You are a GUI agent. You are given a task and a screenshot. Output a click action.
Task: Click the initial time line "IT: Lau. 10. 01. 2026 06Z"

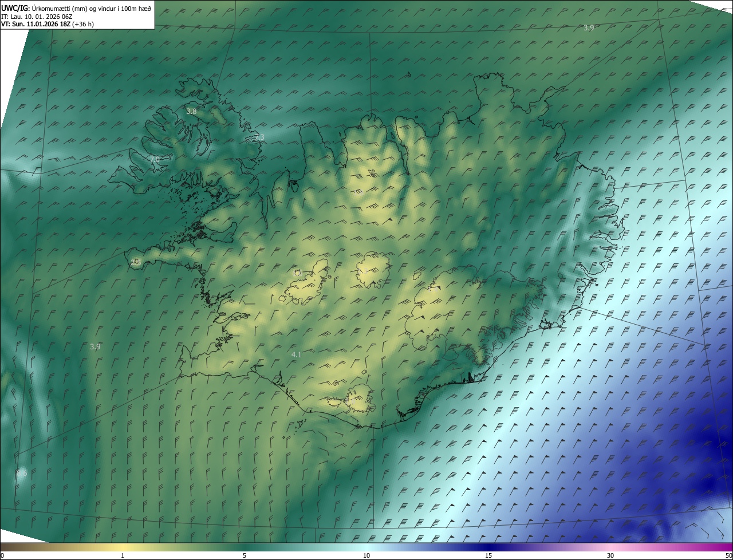[x=37, y=17]
